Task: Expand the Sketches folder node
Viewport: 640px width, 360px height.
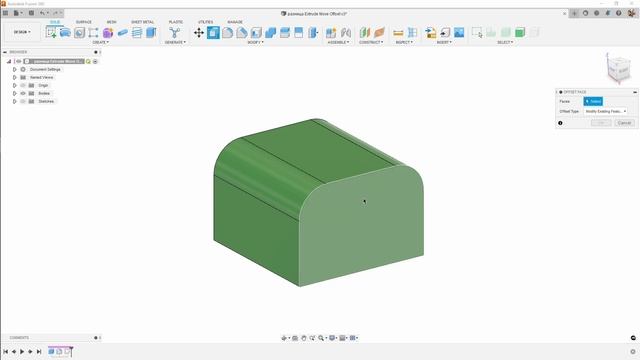Action: pos(15,101)
